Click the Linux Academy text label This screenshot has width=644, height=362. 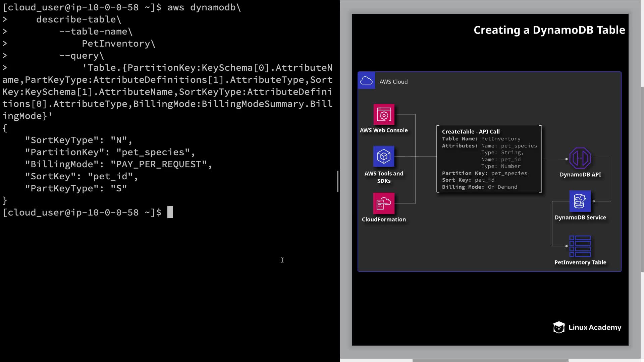595,327
